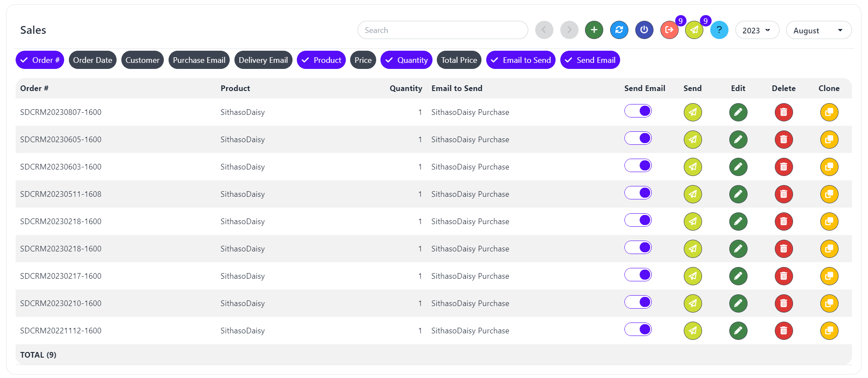Open the August month dropdown
Viewport: 868px width, 378px height.
click(819, 30)
